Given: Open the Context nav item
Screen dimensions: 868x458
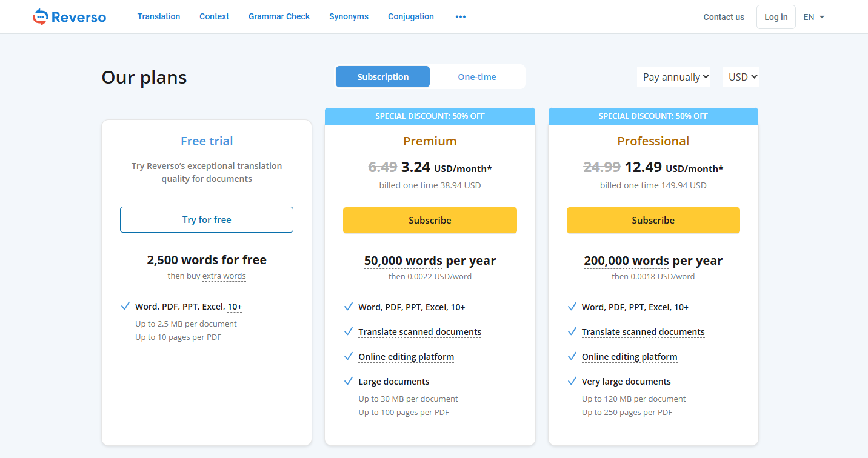Looking at the screenshot, I should pyautogui.click(x=214, y=17).
